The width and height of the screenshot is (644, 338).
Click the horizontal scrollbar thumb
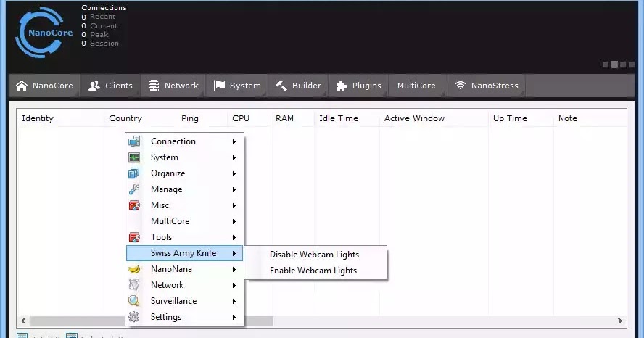point(151,321)
